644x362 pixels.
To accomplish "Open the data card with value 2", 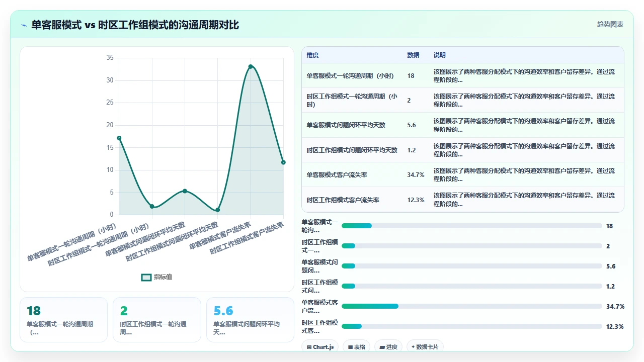I will pos(157,320).
